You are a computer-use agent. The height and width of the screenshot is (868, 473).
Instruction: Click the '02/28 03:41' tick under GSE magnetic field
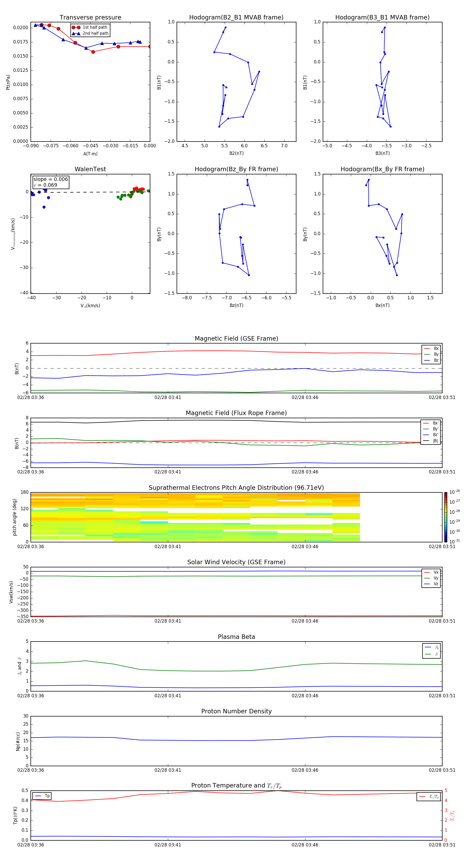coord(168,398)
